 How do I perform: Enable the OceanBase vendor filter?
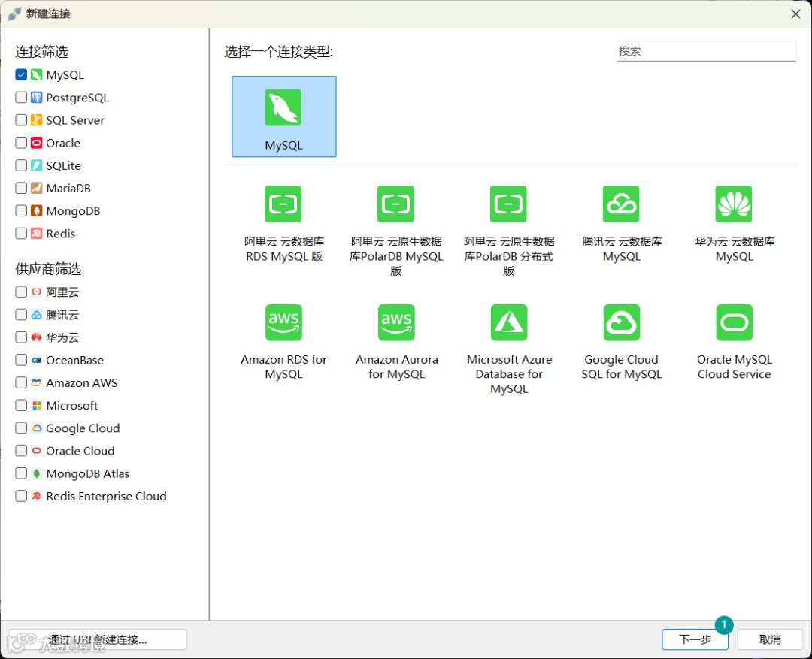[21, 360]
